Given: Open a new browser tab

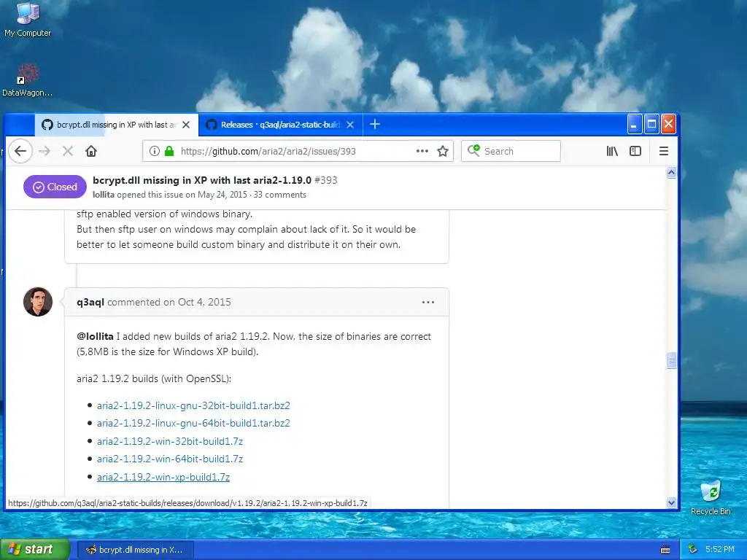Looking at the screenshot, I should pyautogui.click(x=375, y=125).
